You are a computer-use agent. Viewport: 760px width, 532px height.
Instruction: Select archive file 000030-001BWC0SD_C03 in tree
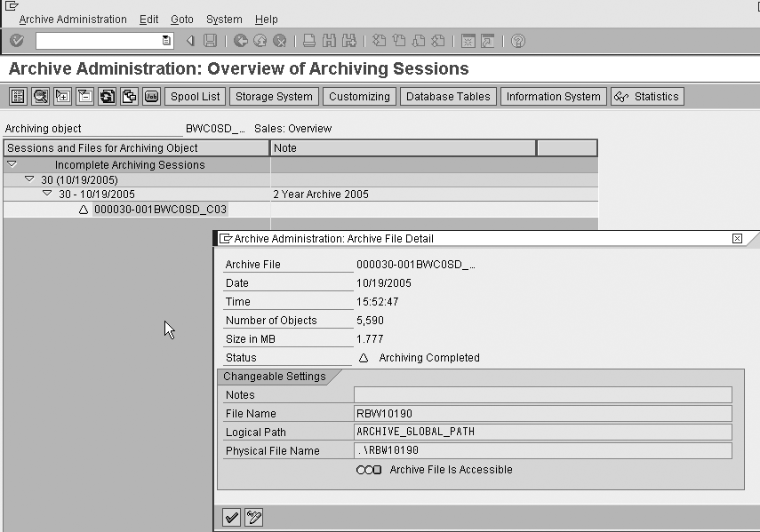[x=160, y=209]
